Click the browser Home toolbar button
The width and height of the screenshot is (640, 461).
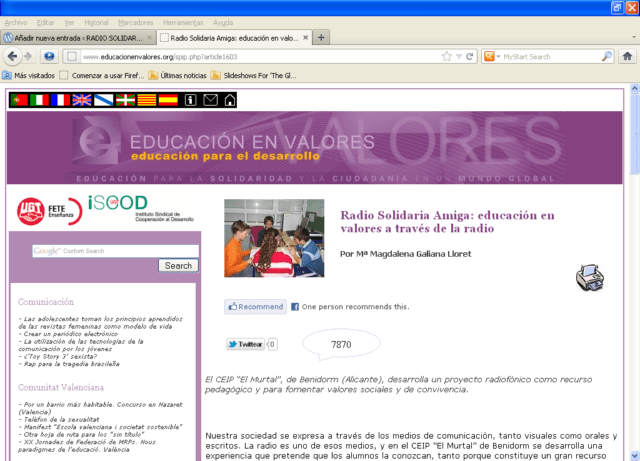point(626,56)
